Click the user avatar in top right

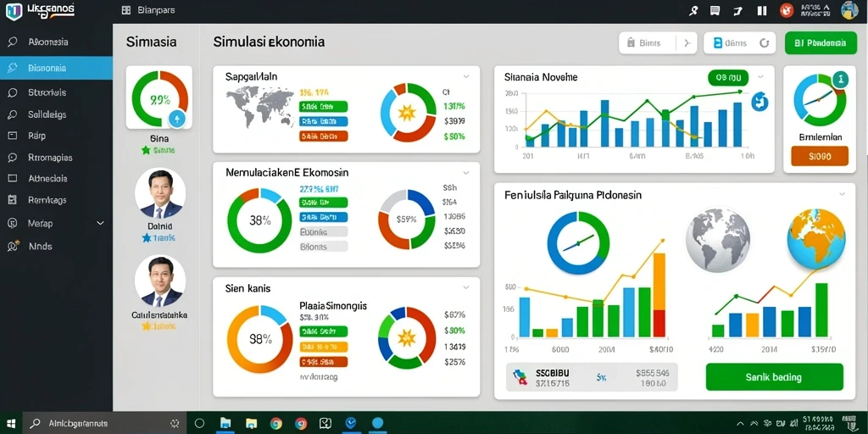coord(849,10)
